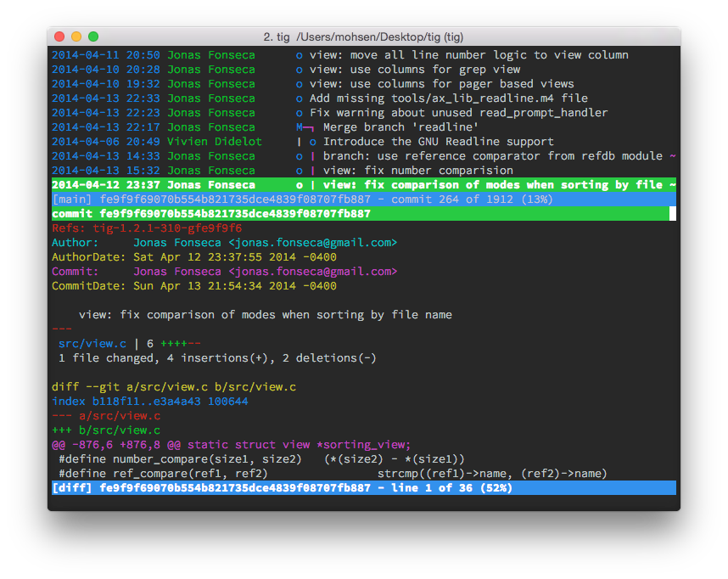Click the graph node on the first commit row

300,56
